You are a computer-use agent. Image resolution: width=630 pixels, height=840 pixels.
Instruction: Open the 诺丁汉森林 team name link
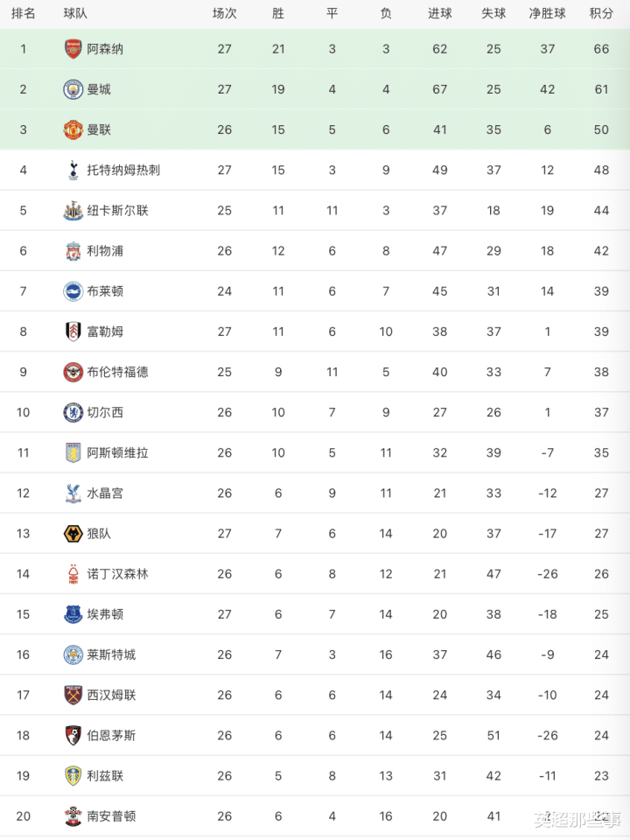tap(117, 574)
